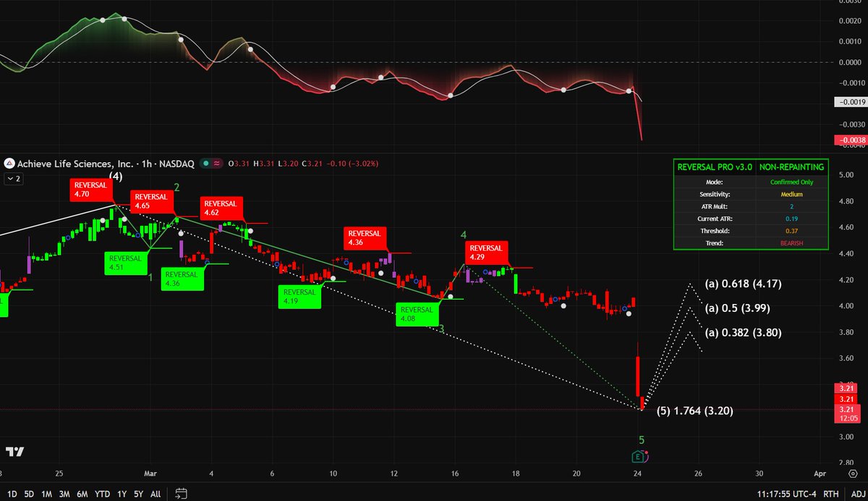Image resolution: width=868 pixels, height=501 pixels.
Task: Open chart settings hexagon icon near Apr
Action: [853, 473]
